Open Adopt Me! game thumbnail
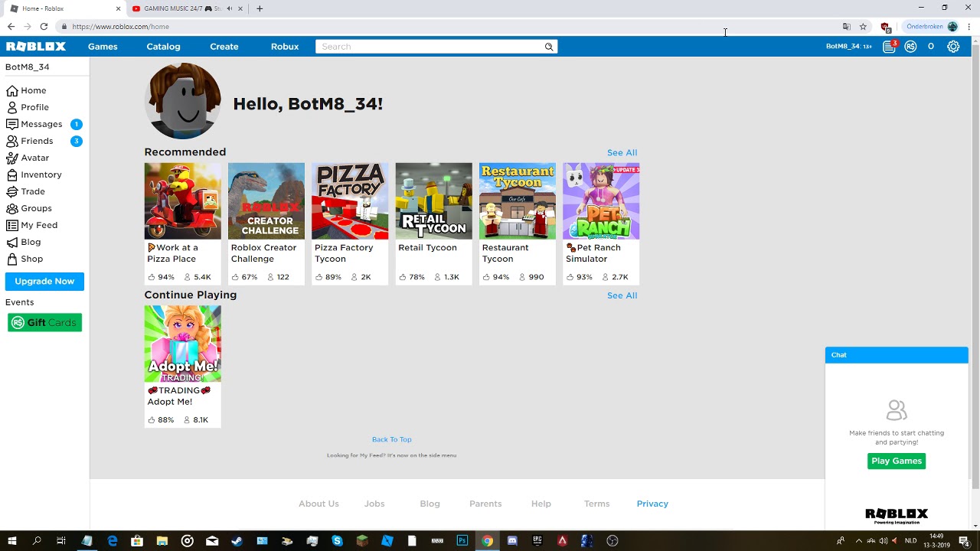 click(182, 344)
